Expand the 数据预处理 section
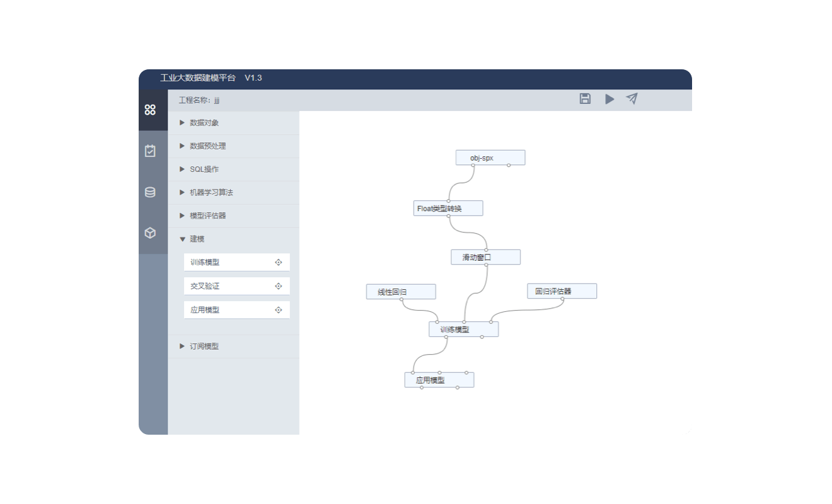This screenshot has width=832, height=504. pos(234,146)
